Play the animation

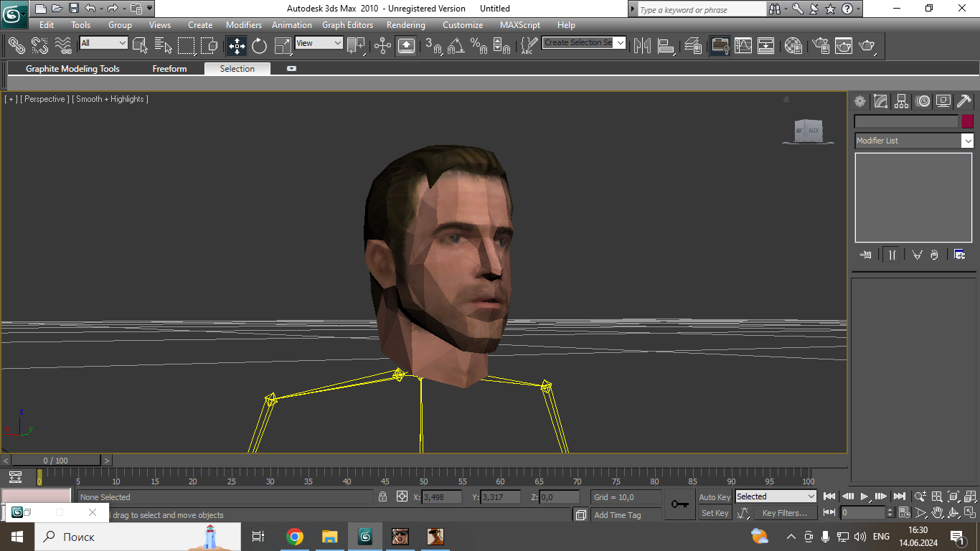point(864,496)
